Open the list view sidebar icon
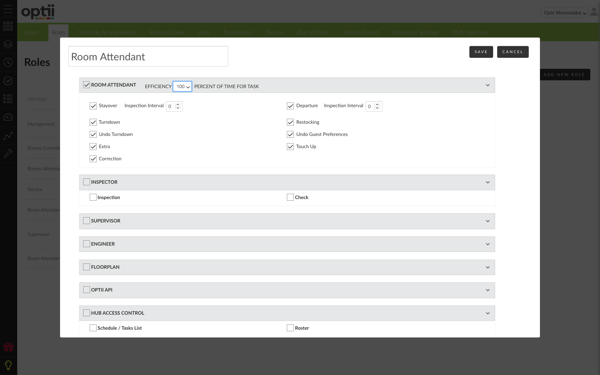 [x=8, y=99]
